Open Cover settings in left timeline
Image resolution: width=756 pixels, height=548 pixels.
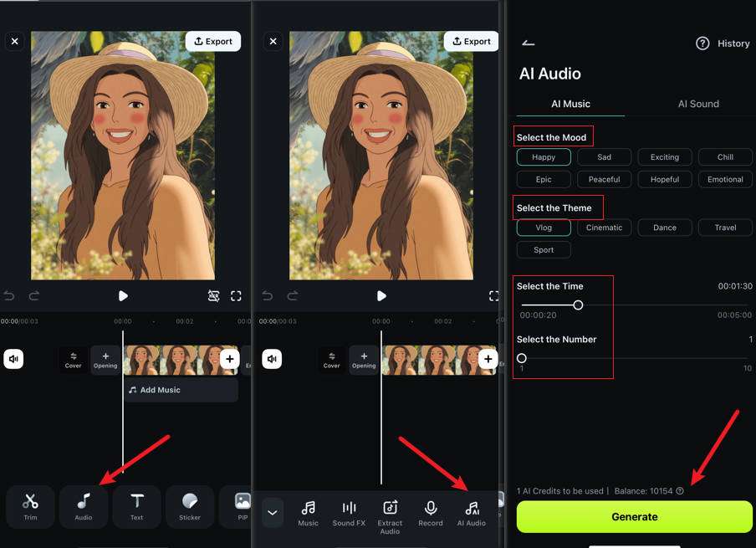(x=74, y=360)
